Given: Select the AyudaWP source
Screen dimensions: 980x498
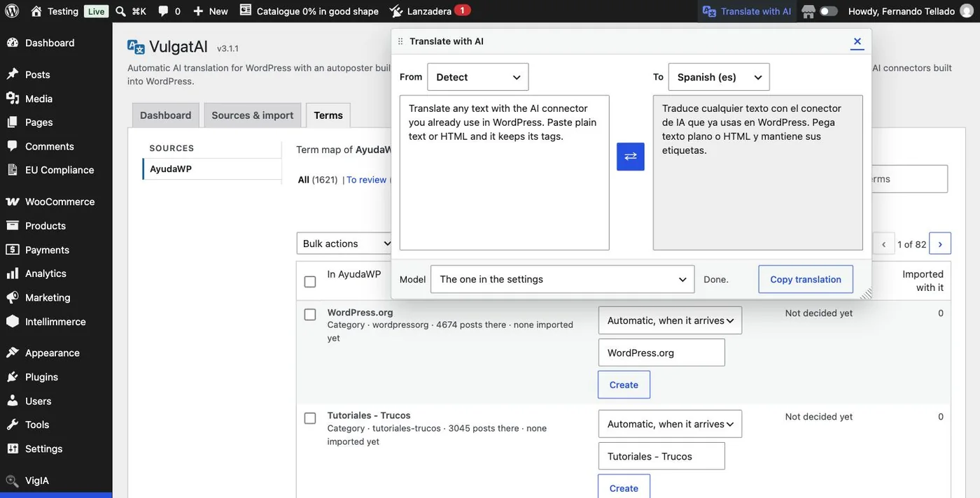Looking at the screenshot, I should click(212, 169).
